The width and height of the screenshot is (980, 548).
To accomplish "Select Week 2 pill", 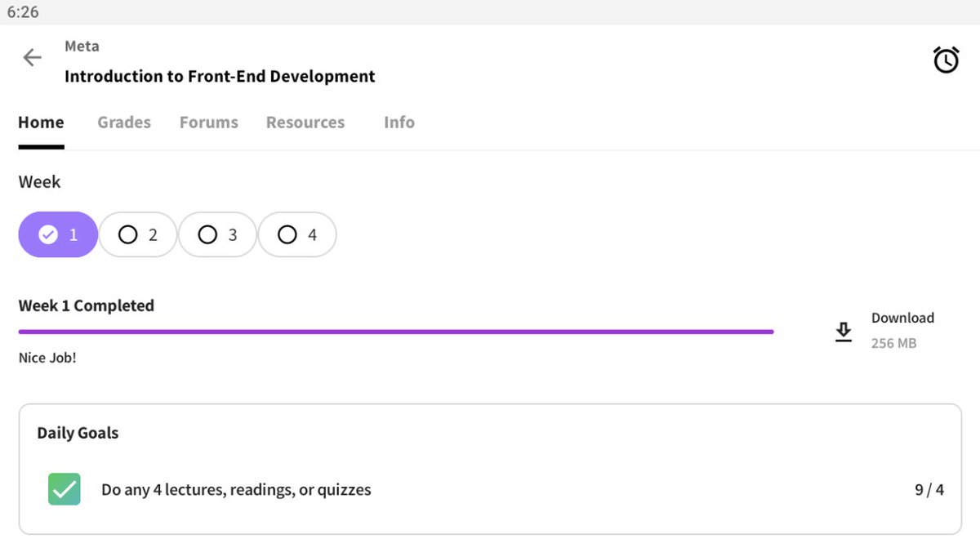I will tap(138, 234).
